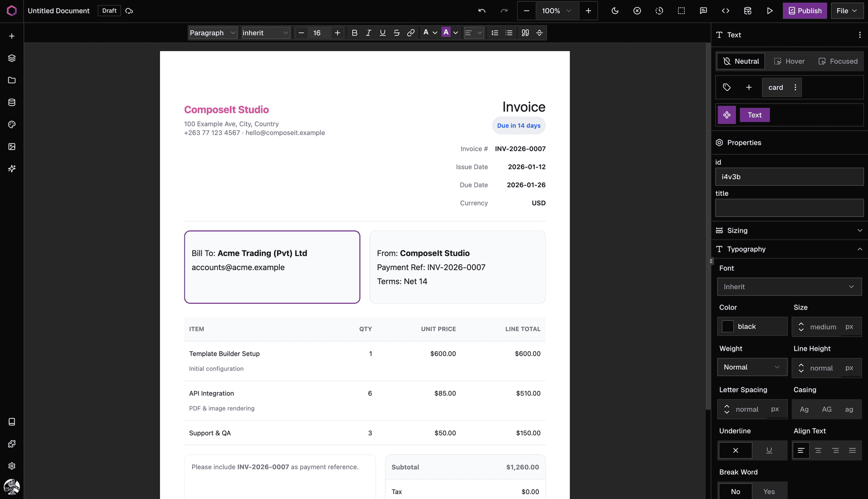Apply bold formatting to selected text
Image resolution: width=868 pixels, height=499 pixels.
point(354,33)
